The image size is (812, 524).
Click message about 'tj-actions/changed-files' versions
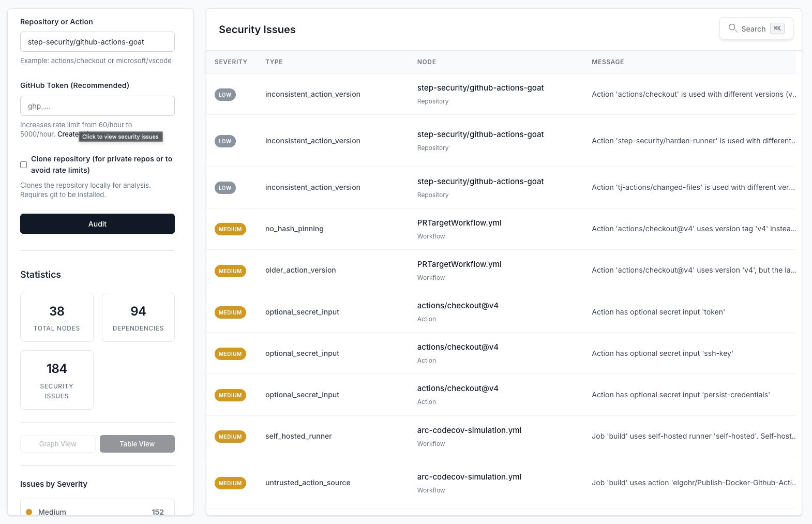pyautogui.click(x=694, y=187)
